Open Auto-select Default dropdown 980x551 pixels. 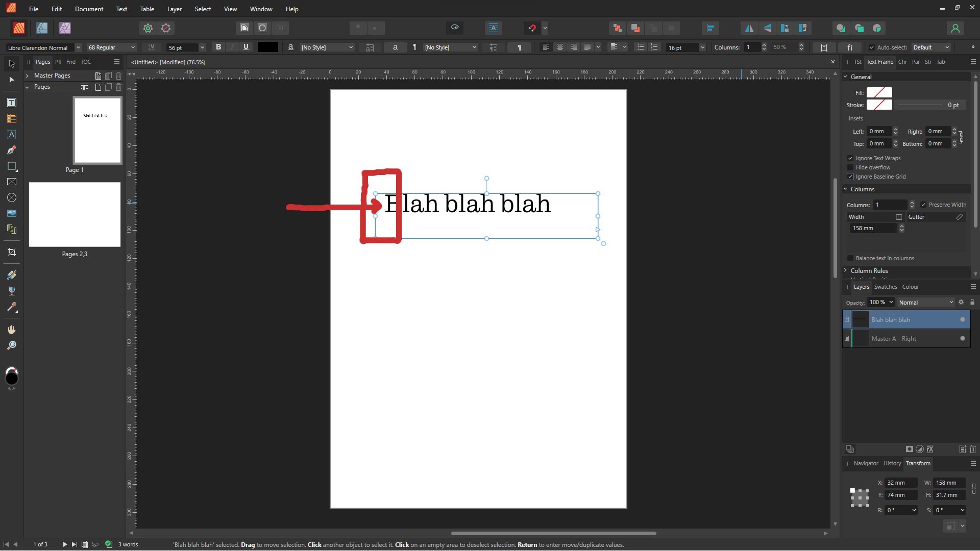point(931,47)
